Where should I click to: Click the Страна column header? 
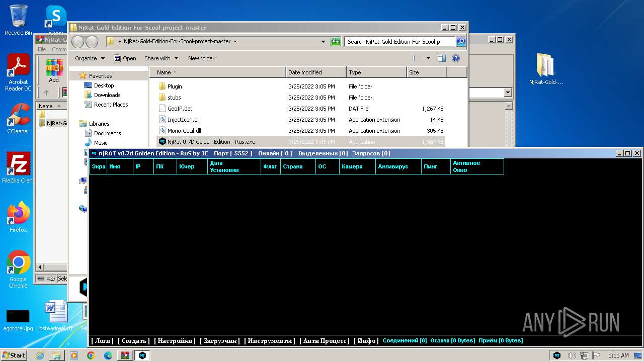pos(298,166)
